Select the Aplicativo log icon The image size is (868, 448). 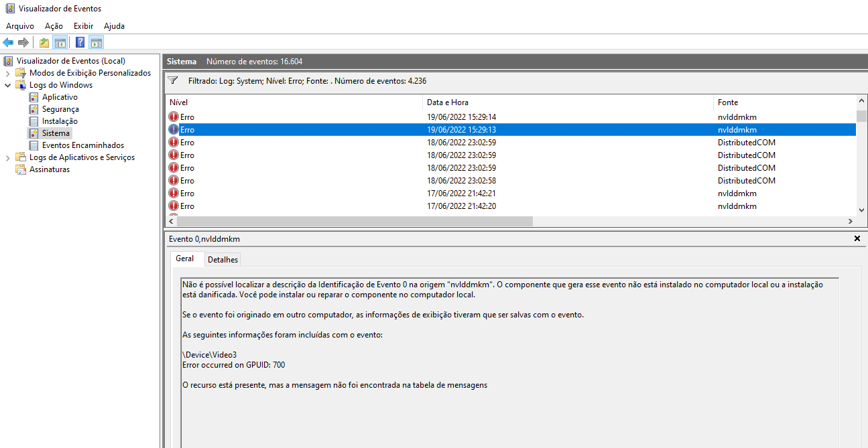[x=34, y=97]
